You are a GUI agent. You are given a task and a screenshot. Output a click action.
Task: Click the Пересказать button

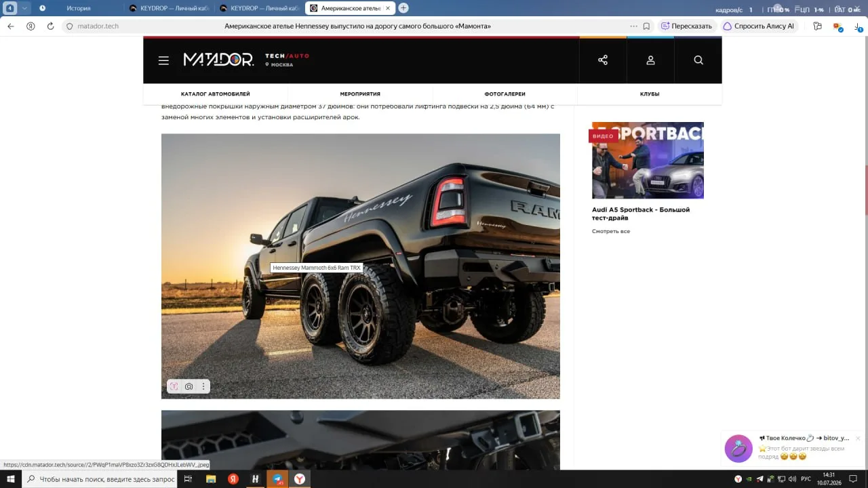point(686,26)
